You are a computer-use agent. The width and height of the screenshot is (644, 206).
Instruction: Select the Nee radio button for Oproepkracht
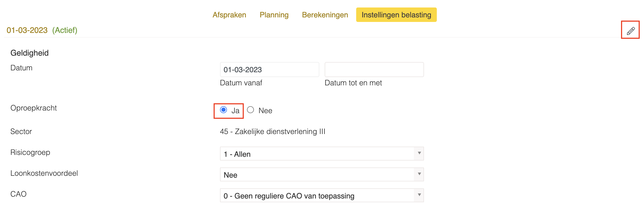pyautogui.click(x=250, y=110)
